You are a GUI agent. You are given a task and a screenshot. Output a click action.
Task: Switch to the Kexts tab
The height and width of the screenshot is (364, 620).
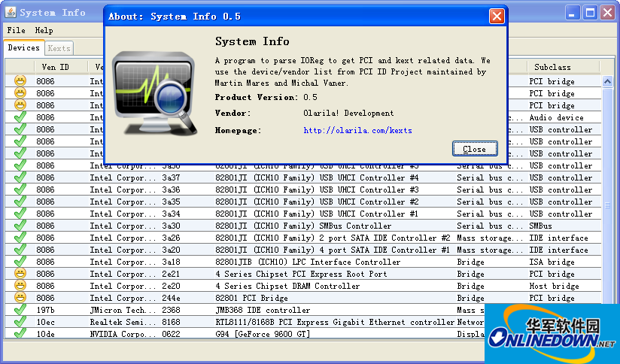click(x=59, y=48)
